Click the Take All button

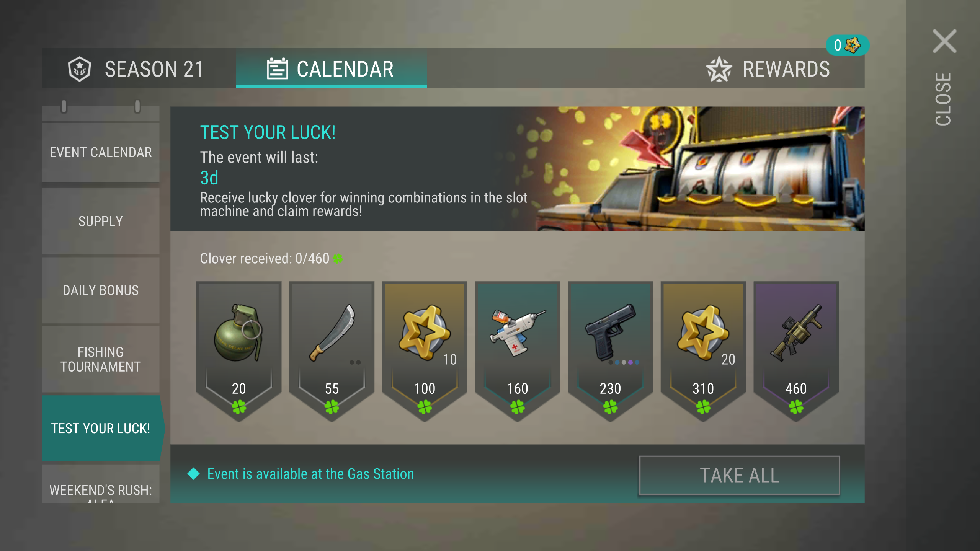(740, 475)
